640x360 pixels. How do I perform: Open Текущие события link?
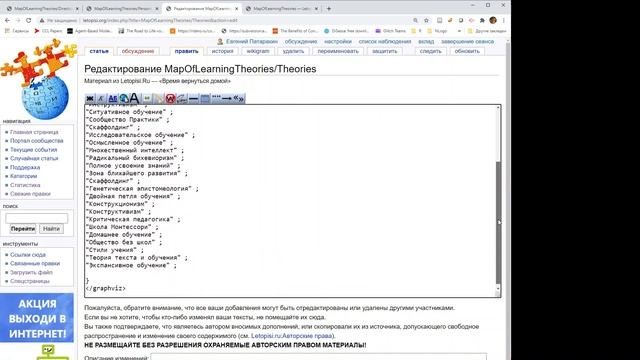[33, 149]
